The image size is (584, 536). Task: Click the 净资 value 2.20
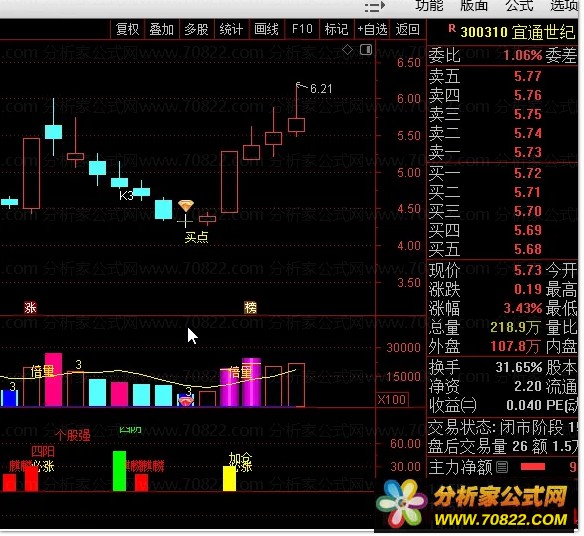pyautogui.click(x=528, y=386)
